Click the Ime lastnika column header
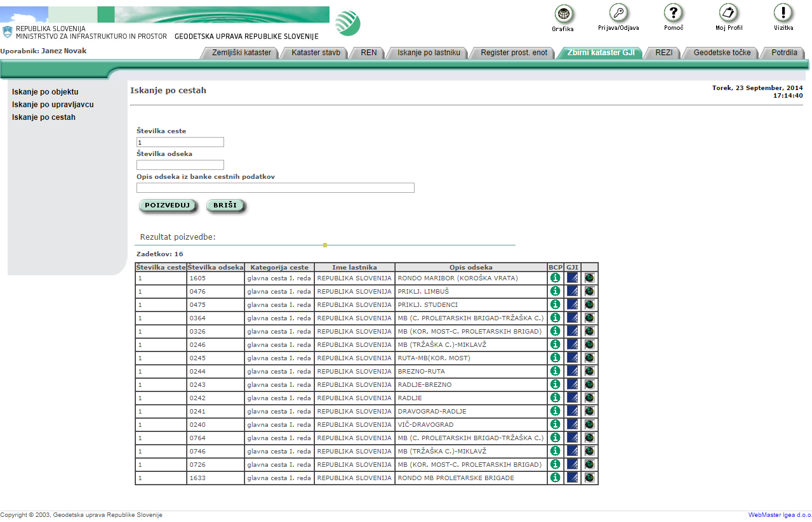The width and height of the screenshot is (812, 522). 355,267
